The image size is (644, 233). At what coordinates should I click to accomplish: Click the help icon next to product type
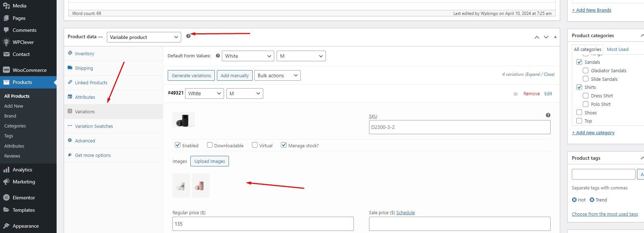click(188, 36)
